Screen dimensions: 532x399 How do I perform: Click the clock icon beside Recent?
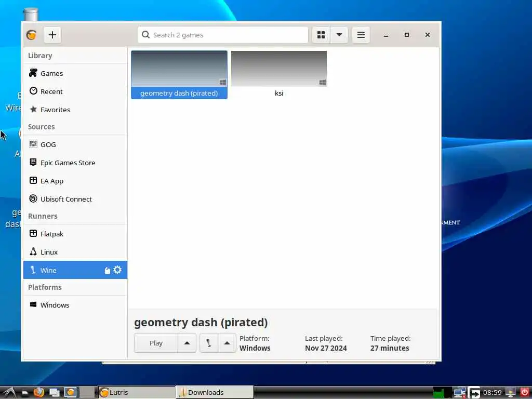33,90
